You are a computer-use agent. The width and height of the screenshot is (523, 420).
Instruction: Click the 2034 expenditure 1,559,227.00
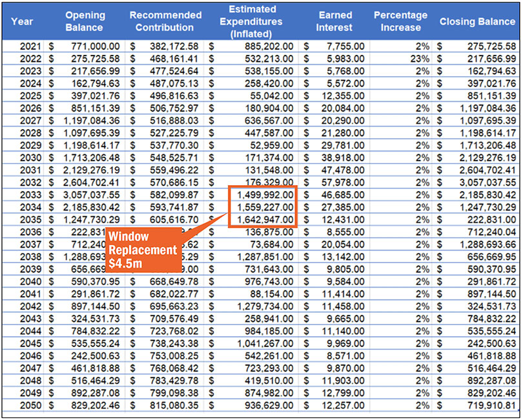pos(265,207)
